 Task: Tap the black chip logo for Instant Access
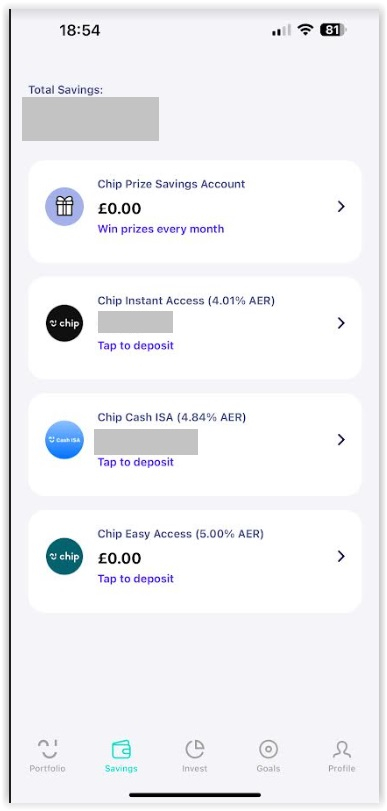(x=64, y=323)
